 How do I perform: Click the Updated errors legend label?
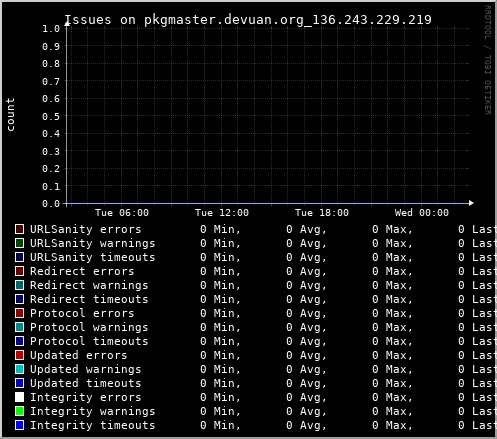[79, 355]
